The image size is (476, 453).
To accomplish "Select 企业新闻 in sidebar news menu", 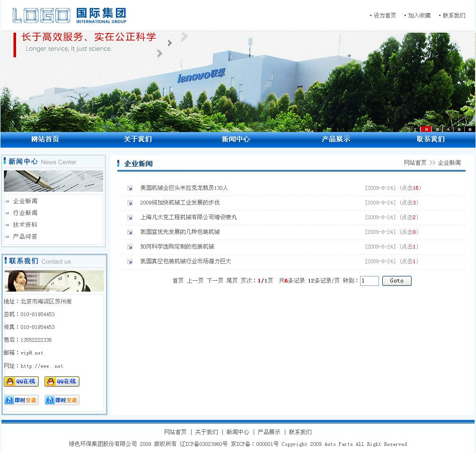I will click(x=25, y=201).
